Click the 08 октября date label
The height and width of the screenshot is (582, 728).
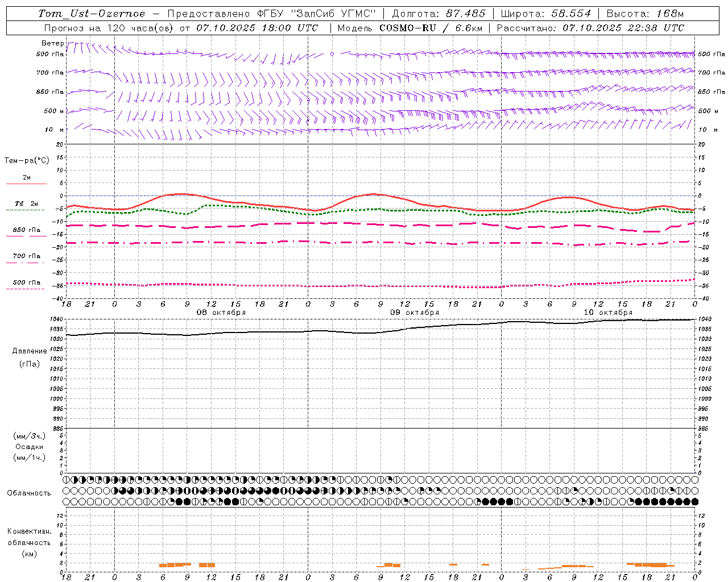pos(221,313)
